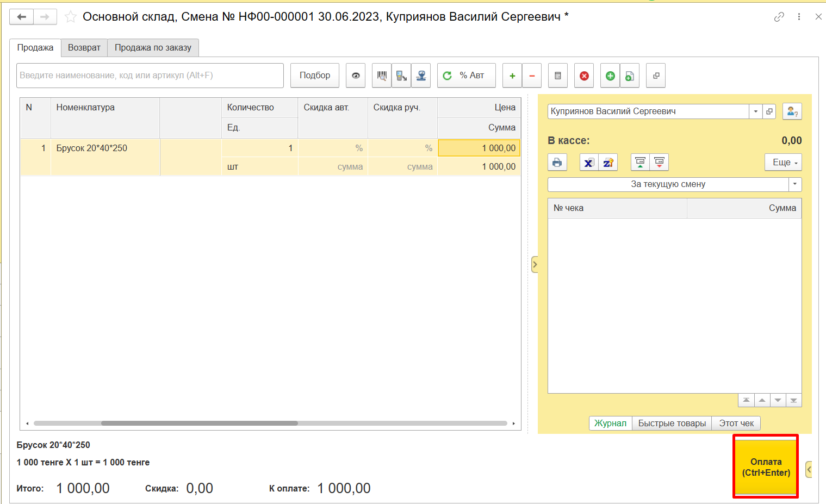Image resolution: width=826 pixels, height=504 pixels.
Task: Click the 'Подбор' button
Action: (315, 76)
